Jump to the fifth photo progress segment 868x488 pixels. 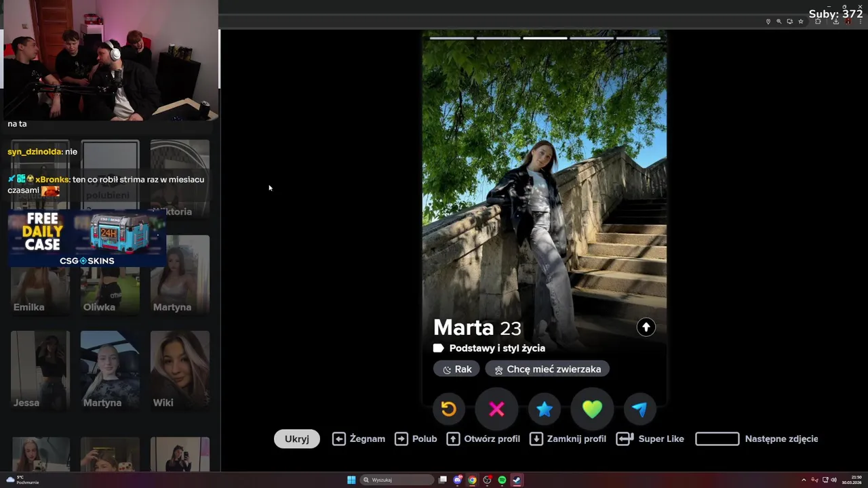pyautogui.click(x=638, y=38)
